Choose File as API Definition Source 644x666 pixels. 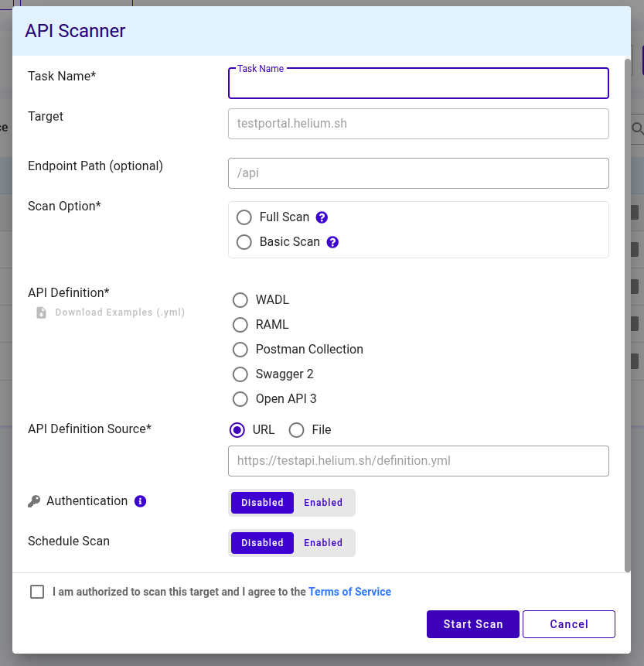296,429
